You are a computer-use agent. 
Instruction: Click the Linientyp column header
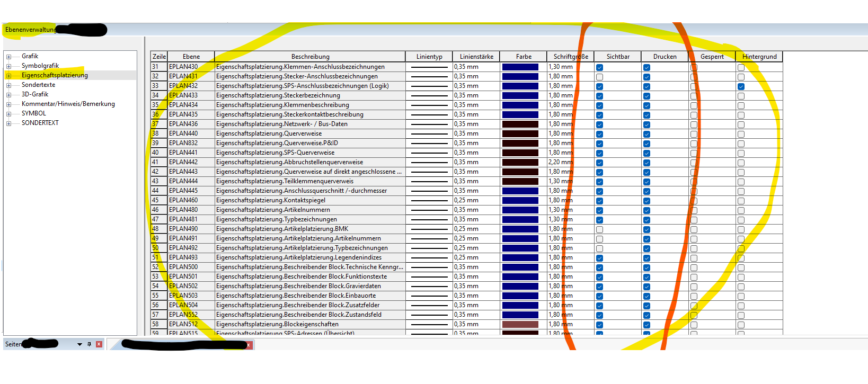click(429, 57)
